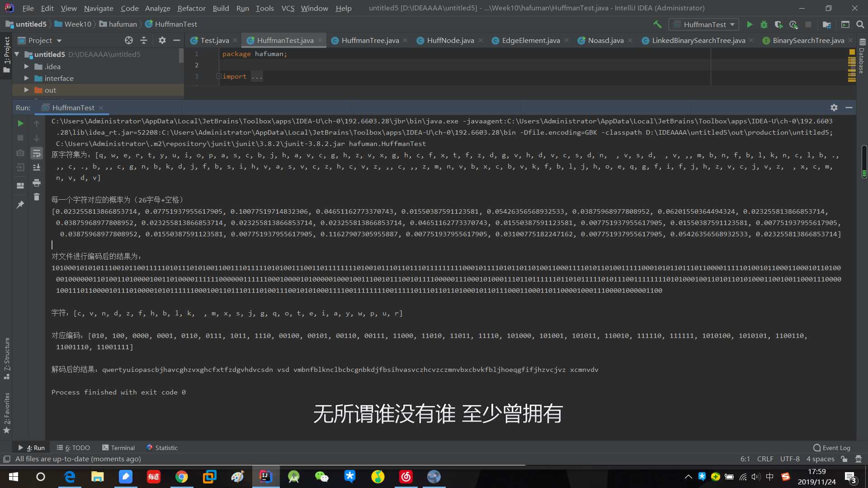Expand the interface folder in project
Image resolution: width=868 pixels, height=488 pixels.
coord(26,78)
